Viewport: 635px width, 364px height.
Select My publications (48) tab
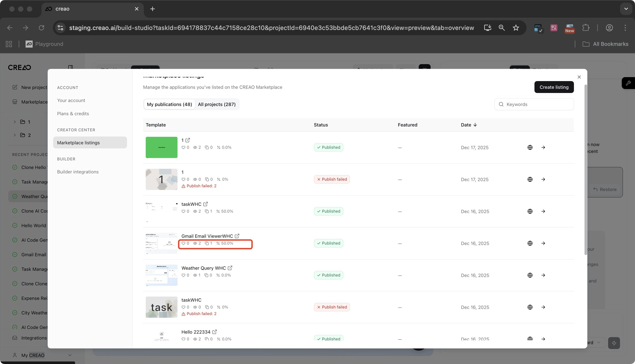click(169, 104)
